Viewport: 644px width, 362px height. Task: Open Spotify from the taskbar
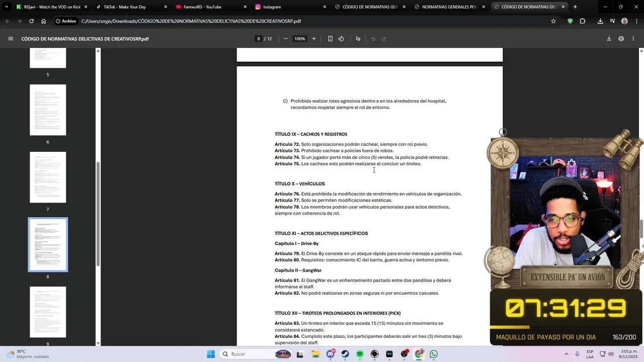(360, 354)
